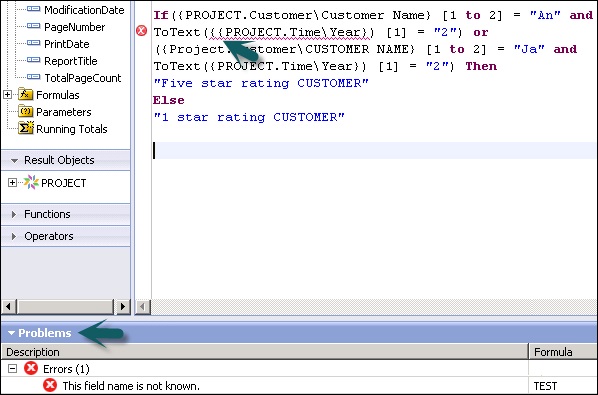Select PrintDate in the field tree
598x395 pixels.
coord(67,44)
